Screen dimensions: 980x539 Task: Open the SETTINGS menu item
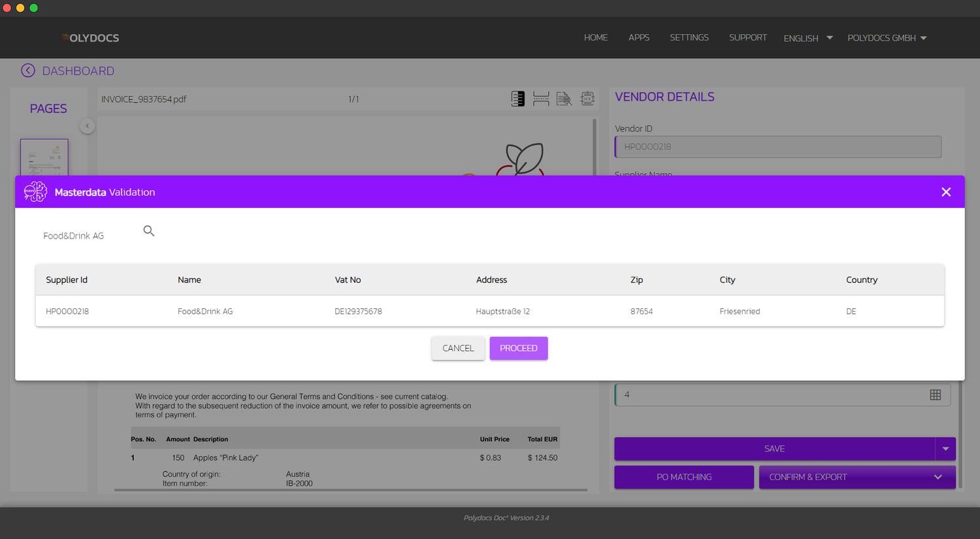(x=689, y=37)
